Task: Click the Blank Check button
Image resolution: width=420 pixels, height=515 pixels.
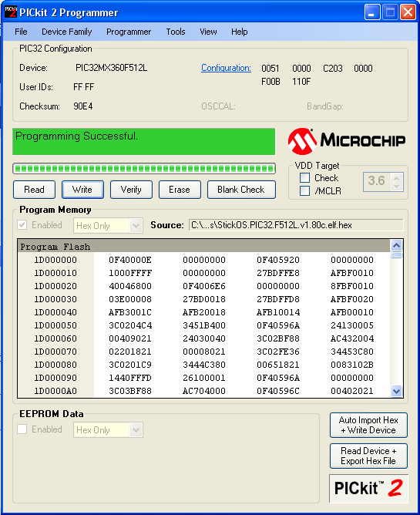Action: click(241, 190)
